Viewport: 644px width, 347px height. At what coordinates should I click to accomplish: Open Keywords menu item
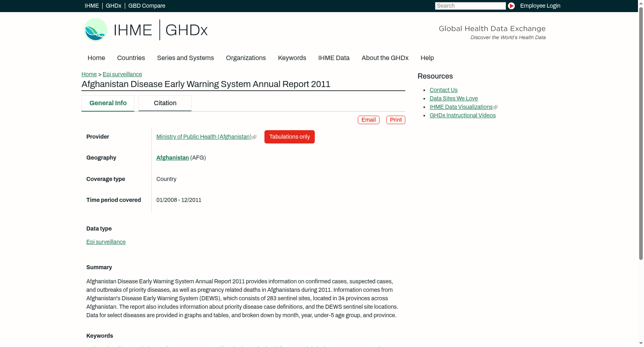pyautogui.click(x=292, y=58)
